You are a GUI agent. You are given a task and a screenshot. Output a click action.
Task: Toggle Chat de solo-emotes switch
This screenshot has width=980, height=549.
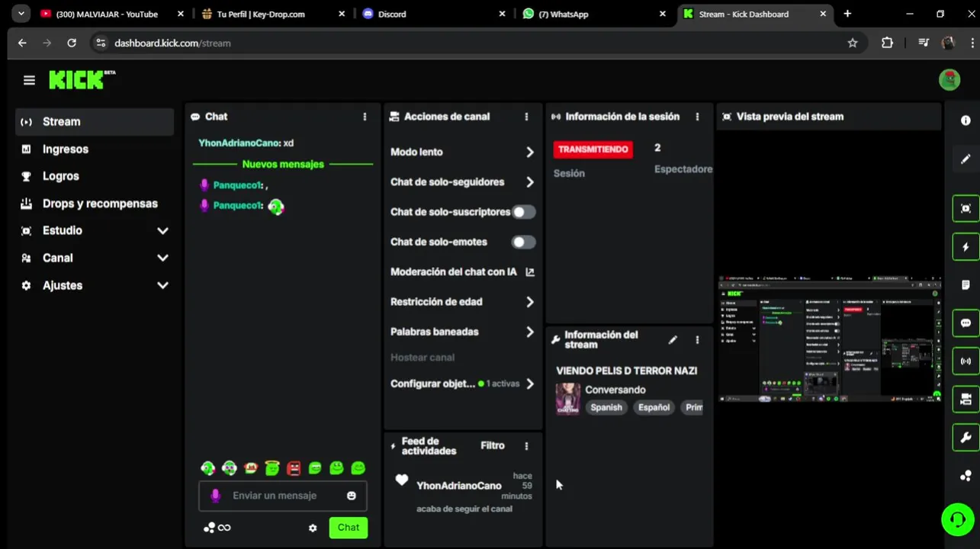tap(523, 242)
